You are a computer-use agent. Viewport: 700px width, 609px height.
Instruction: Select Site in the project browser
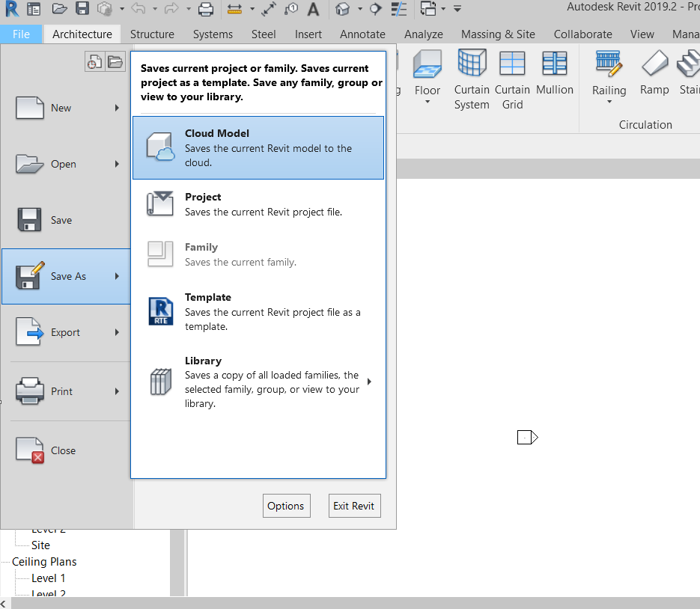(x=40, y=545)
